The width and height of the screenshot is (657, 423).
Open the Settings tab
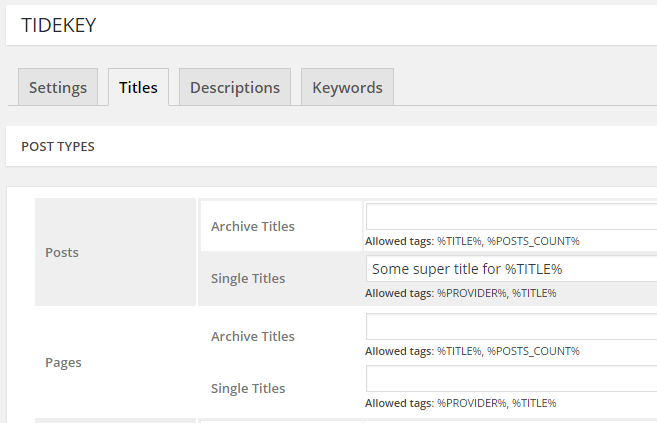(58, 87)
